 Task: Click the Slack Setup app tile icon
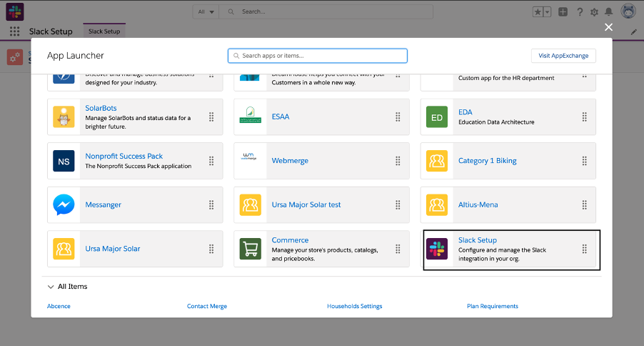tap(436, 249)
